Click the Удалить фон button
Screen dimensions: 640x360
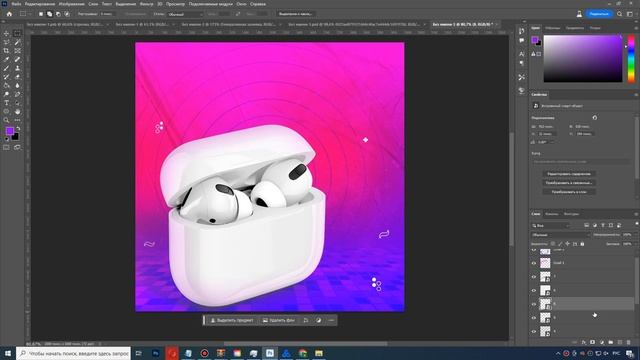tap(279, 320)
